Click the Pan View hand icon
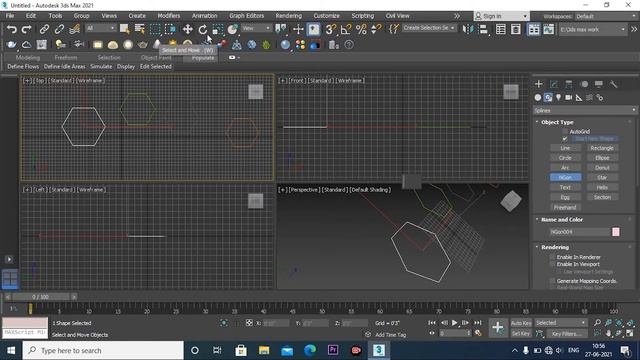The image size is (640, 360). pos(609,333)
